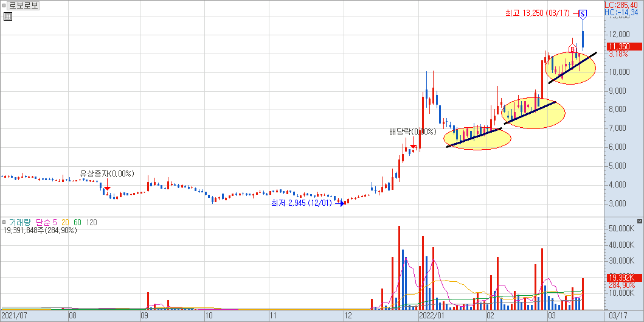
Task: Click the 10,000 price axis label
Action: [619, 72]
